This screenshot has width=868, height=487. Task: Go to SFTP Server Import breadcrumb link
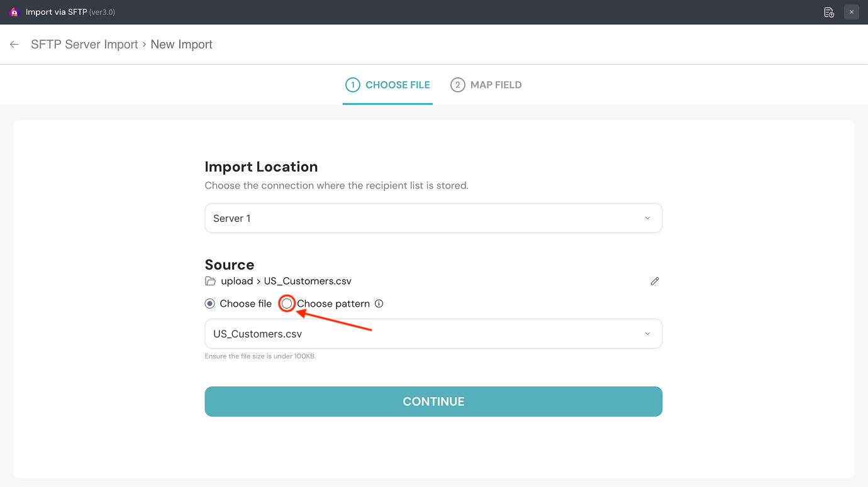click(84, 45)
